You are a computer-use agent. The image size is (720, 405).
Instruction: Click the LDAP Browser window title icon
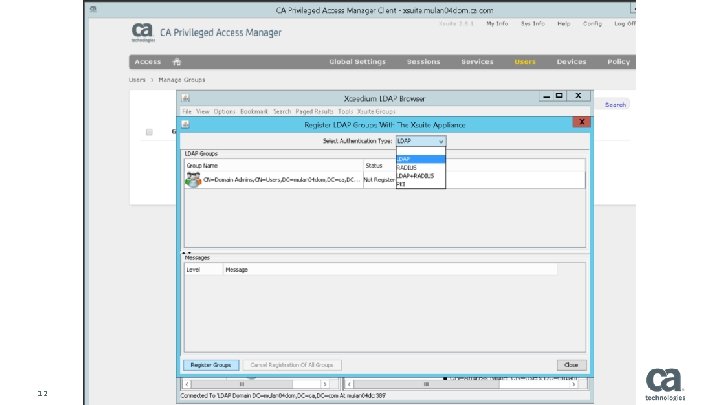pos(185,98)
